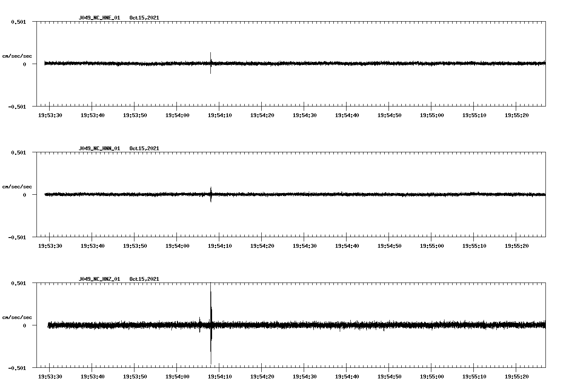Click 19:54:20 time label under HNN plot
Screen dimensions: 576x392
click(262, 246)
